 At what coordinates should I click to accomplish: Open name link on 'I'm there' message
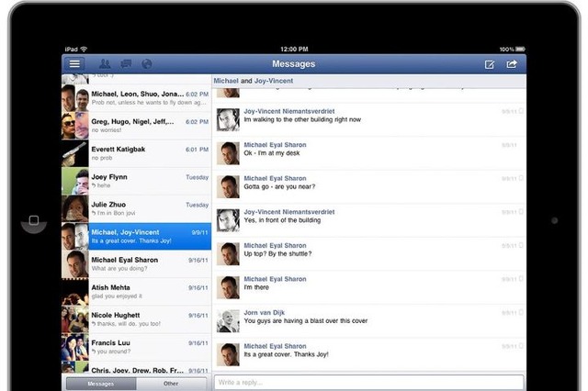[275, 279]
